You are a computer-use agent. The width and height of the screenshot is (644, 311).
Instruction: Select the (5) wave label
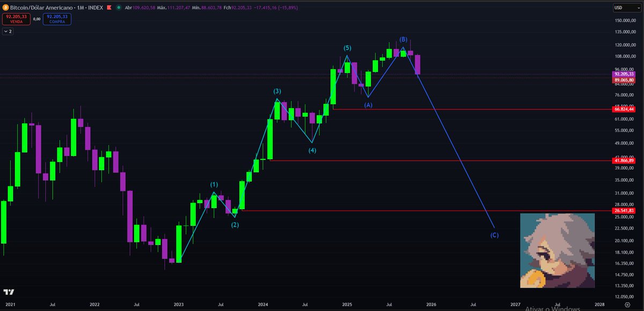pyautogui.click(x=347, y=48)
